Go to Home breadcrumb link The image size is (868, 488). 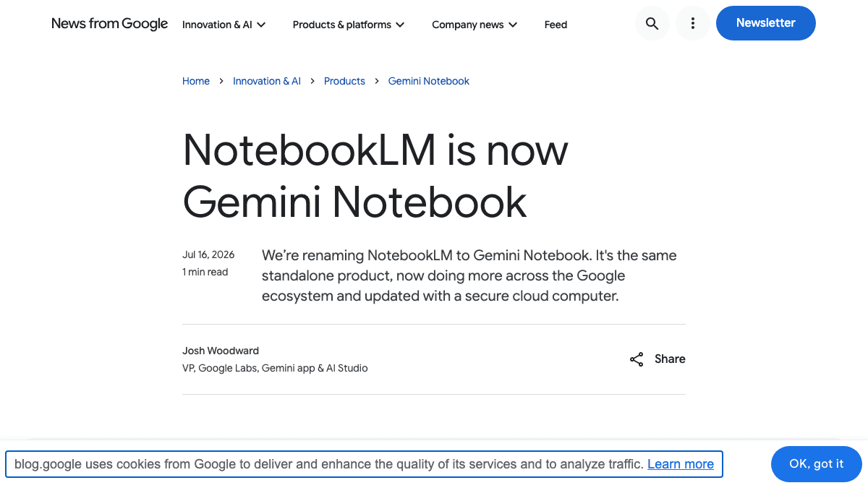196,81
